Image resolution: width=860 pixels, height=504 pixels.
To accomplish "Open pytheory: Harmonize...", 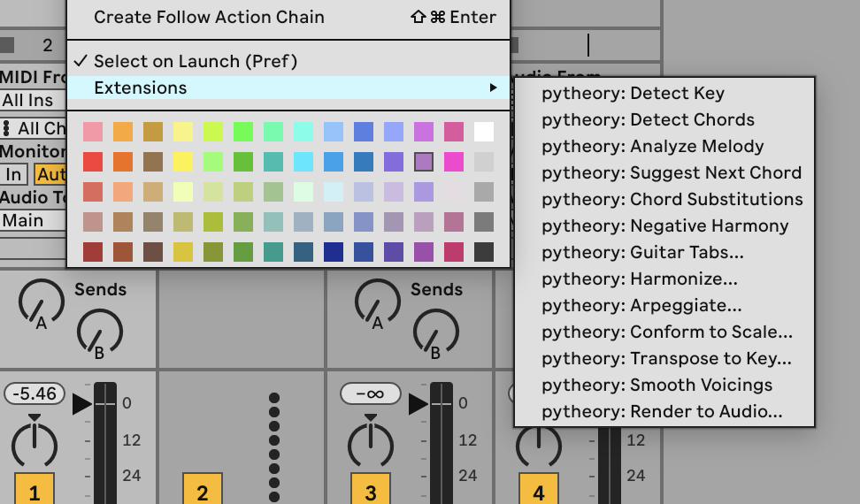I will click(664, 279).
